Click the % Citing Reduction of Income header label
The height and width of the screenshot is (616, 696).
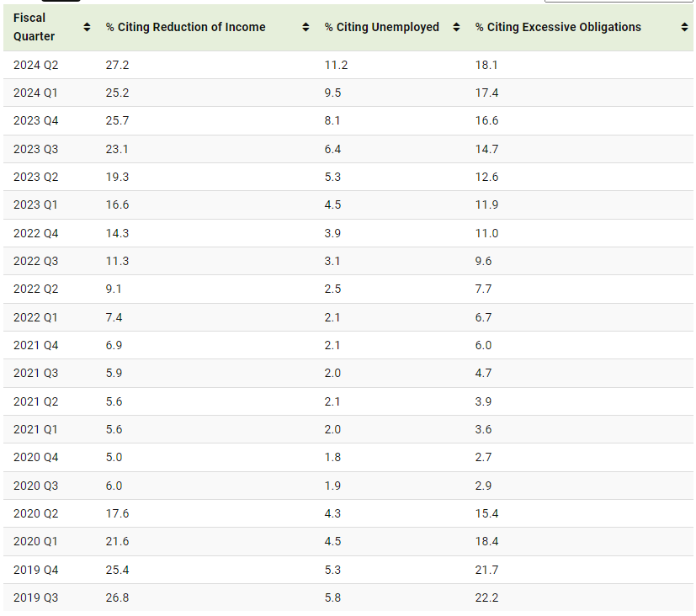pos(185,27)
